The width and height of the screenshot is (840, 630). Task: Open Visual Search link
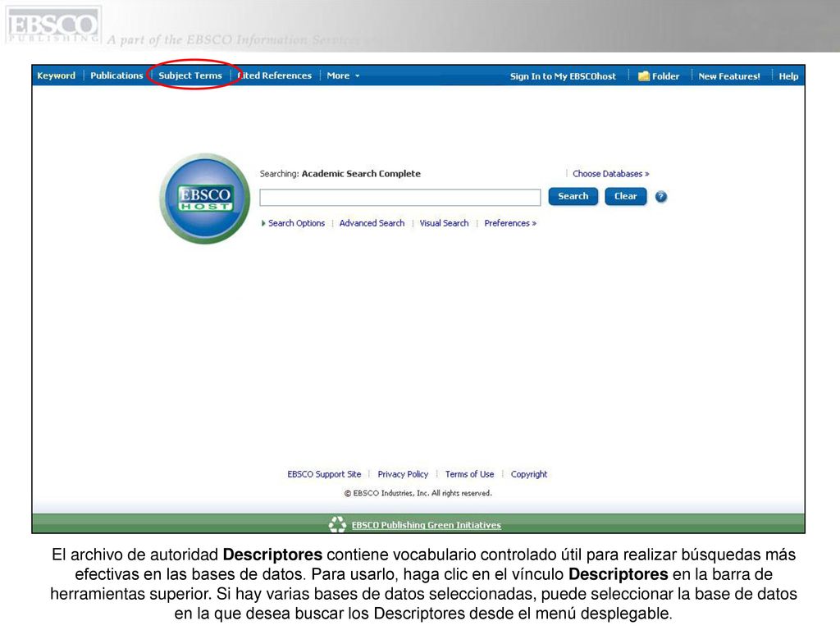tap(444, 223)
